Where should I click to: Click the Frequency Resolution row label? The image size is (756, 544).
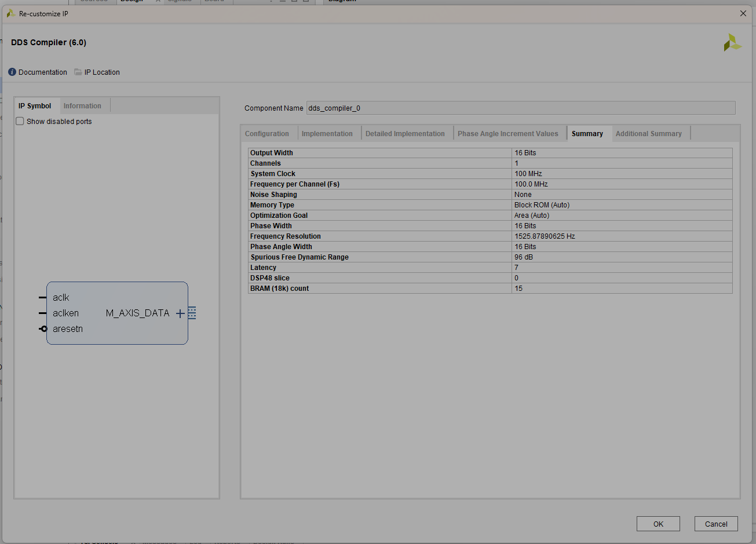click(x=286, y=236)
